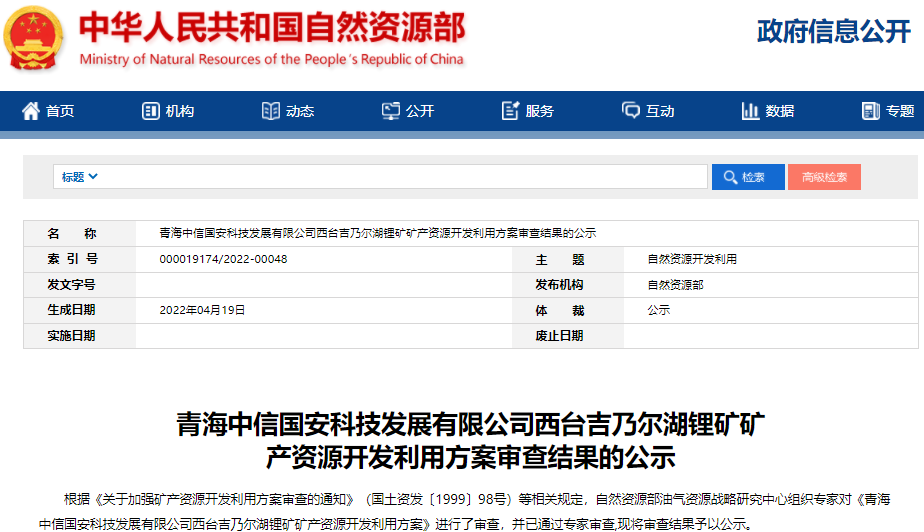Click the home icon beside 首页
This screenshot has height=532, width=924.
[x=31, y=111]
